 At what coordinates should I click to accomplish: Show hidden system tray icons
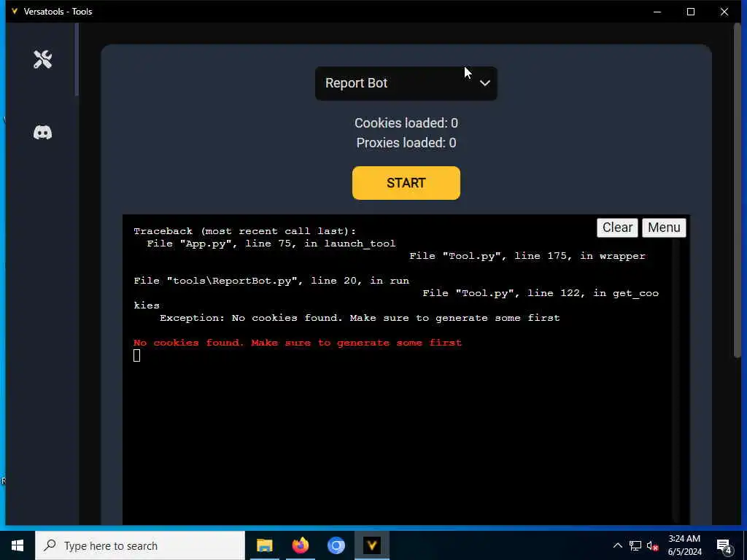(617, 545)
